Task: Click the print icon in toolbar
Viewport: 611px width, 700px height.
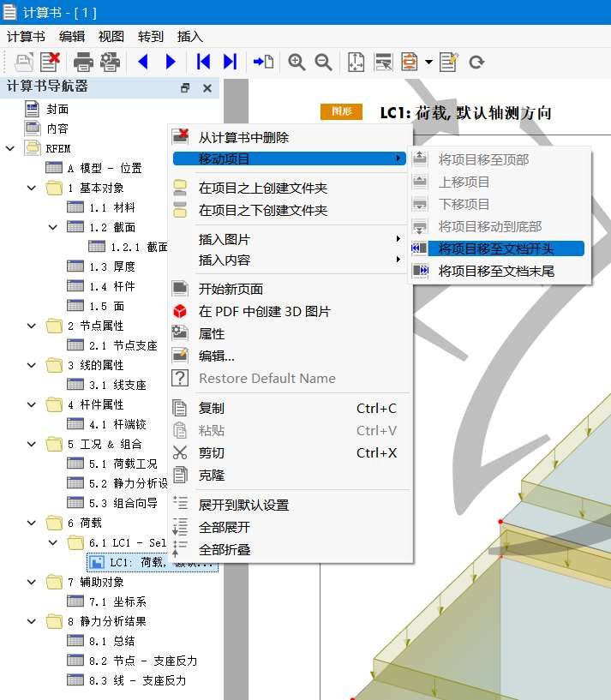Action: (83, 62)
